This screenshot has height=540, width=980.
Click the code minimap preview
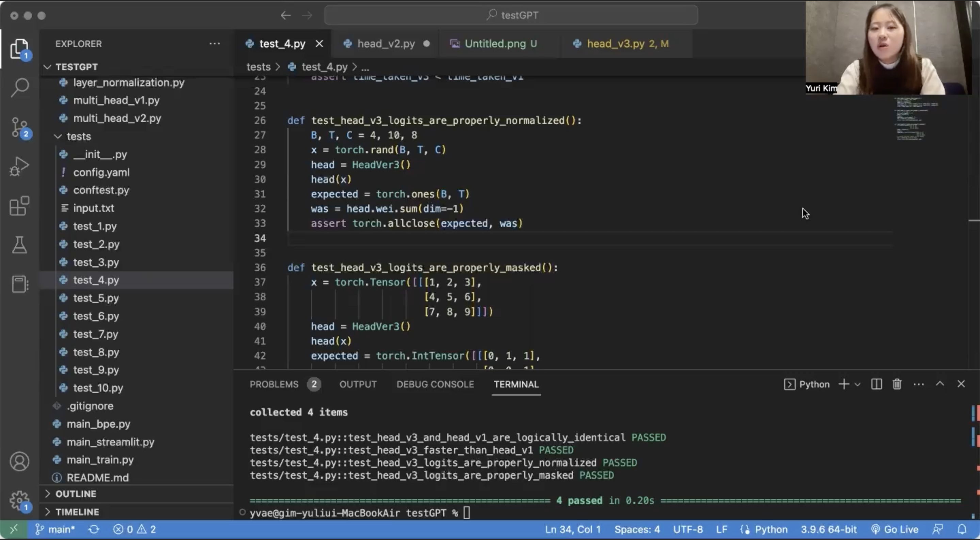917,119
